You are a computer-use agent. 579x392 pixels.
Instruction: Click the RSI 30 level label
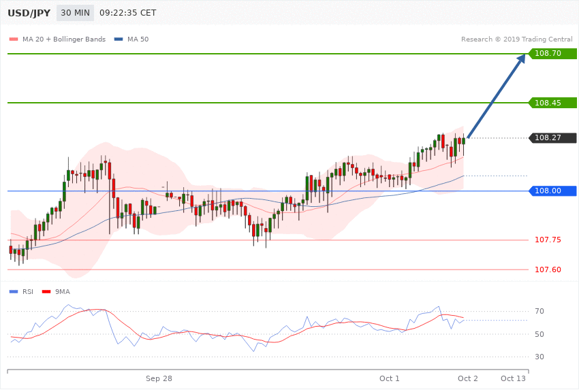tap(539, 357)
